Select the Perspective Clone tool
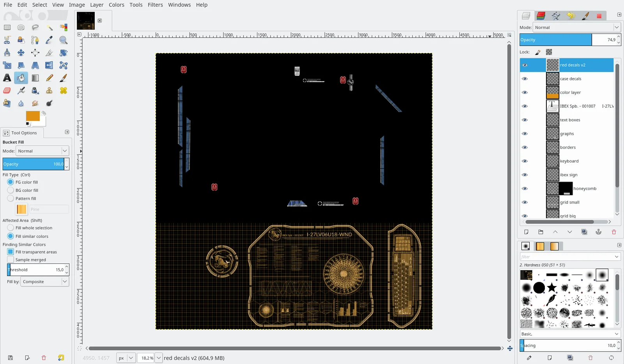The image size is (624, 364). [x=7, y=103]
